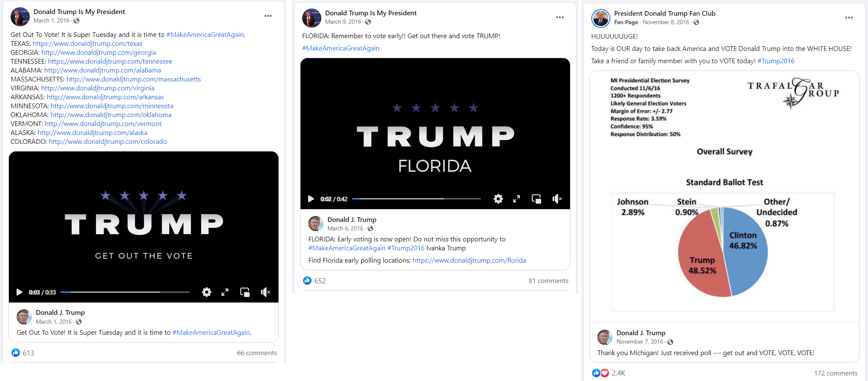The height and width of the screenshot is (381, 868).
Task: Open the Trafalgar Group Michigan survey image
Action: (x=724, y=196)
